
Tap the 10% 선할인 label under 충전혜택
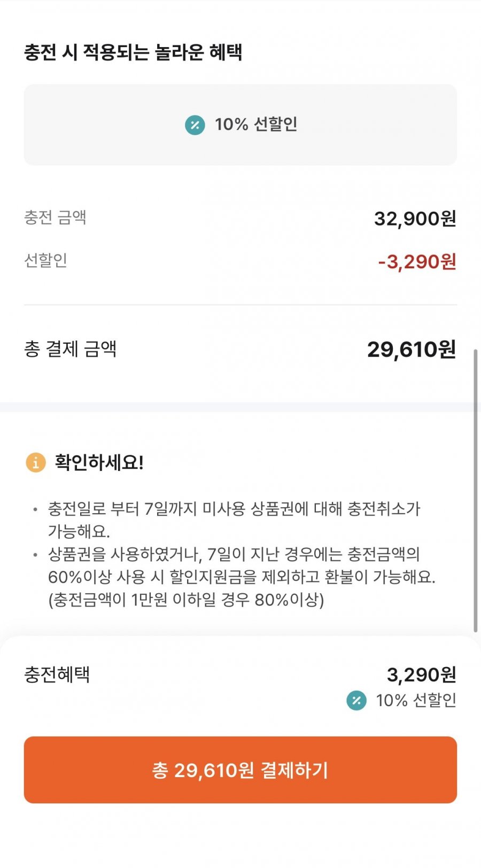[416, 700]
